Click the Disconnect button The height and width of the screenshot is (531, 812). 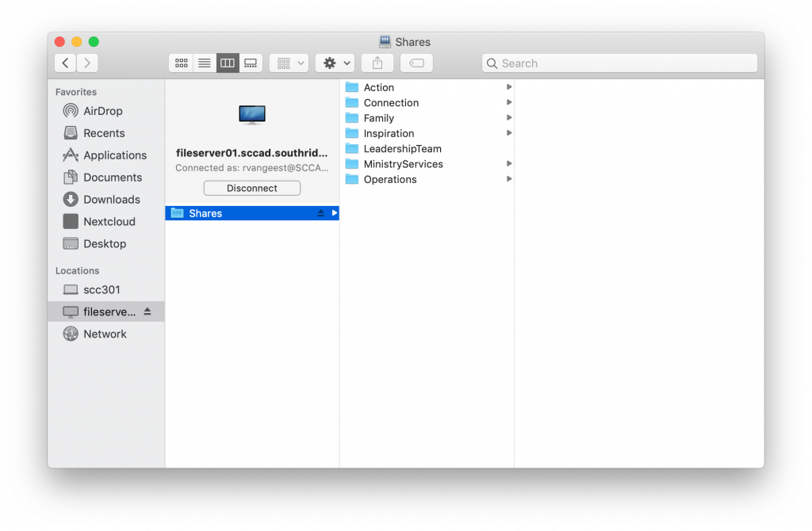(x=252, y=189)
